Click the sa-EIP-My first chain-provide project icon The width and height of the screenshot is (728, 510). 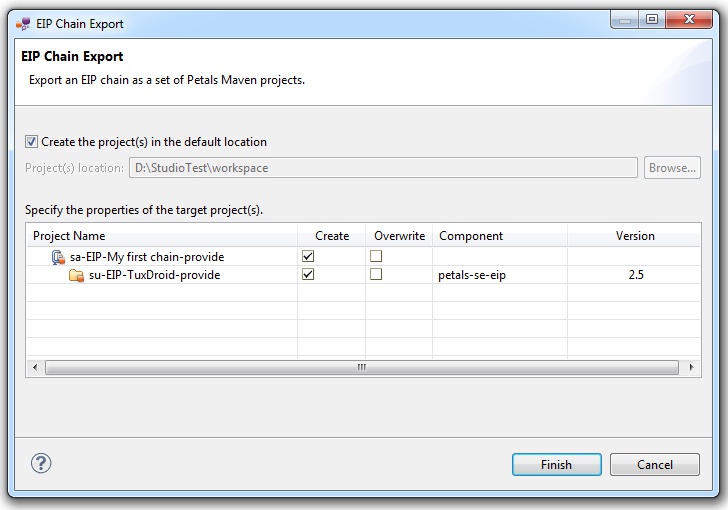58,257
